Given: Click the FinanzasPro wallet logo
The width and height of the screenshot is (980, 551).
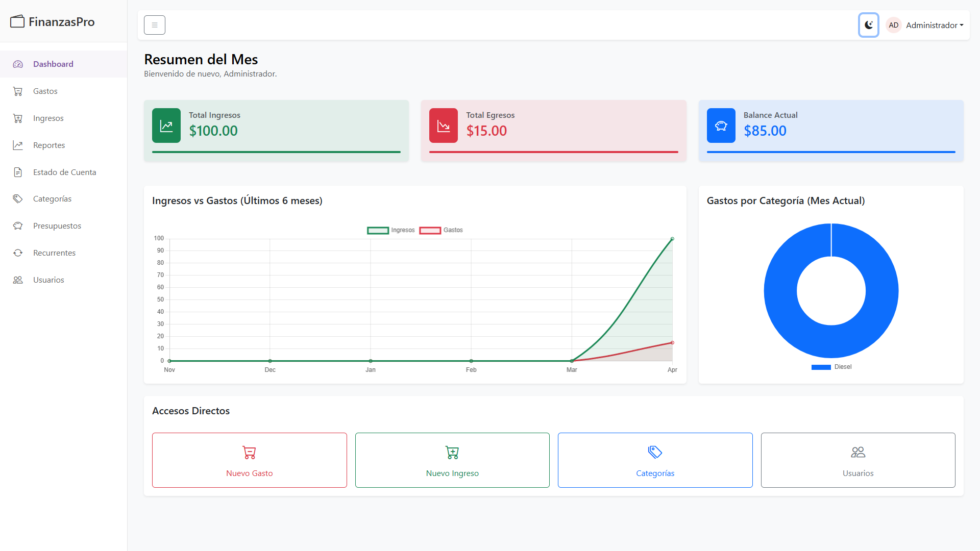Looking at the screenshot, I should click(17, 21).
